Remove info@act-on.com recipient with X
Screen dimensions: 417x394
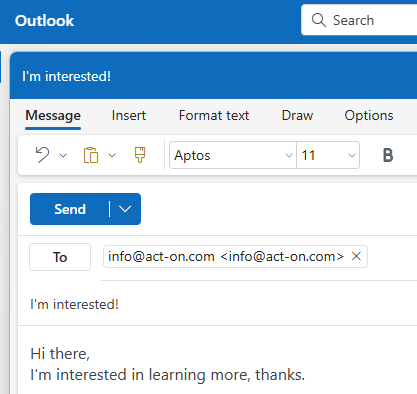click(356, 256)
